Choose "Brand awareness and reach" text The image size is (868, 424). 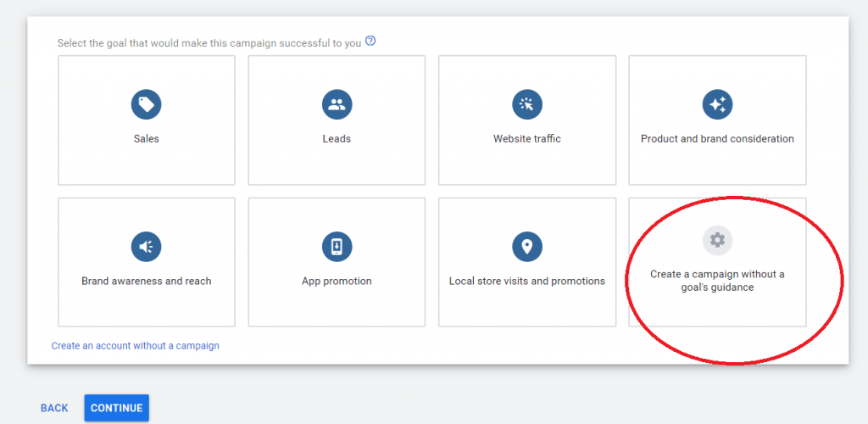coord(146,282)
